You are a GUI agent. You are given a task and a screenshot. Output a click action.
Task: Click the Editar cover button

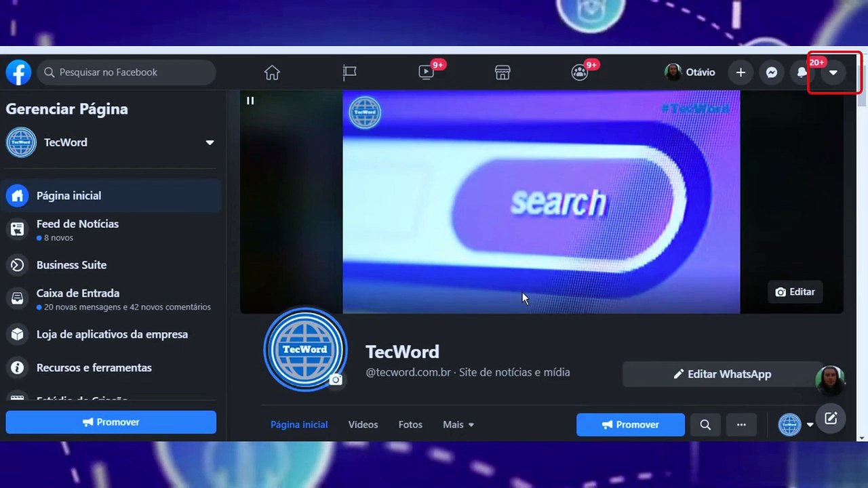click(x=795, y=292)
